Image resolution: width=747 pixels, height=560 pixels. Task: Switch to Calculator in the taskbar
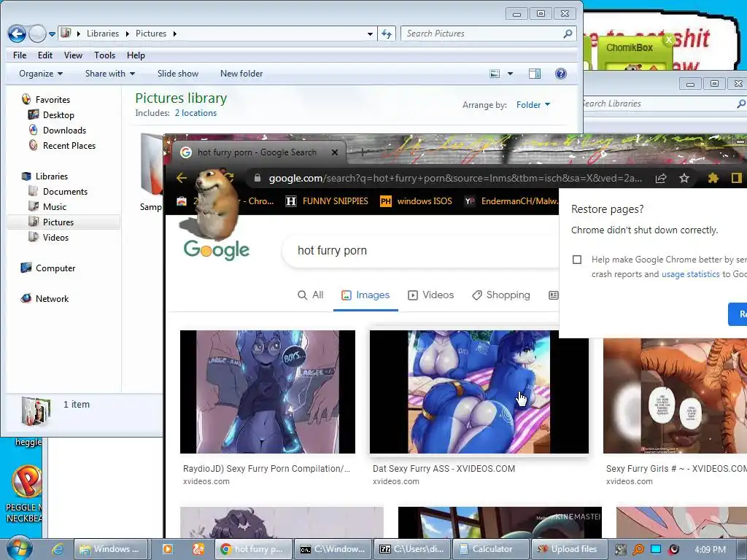pos(492,549)
